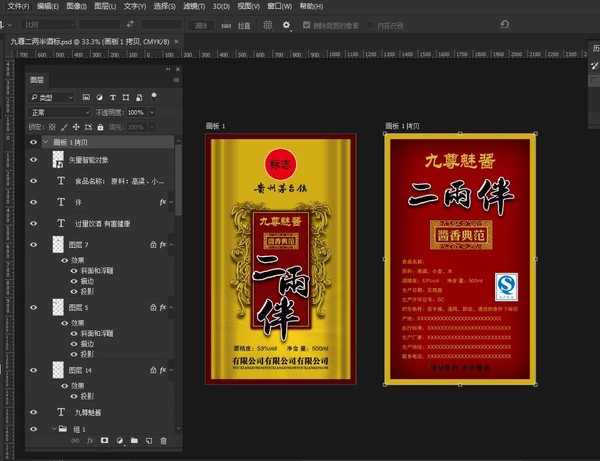Screen dimensions: 600x461
Task: Click the 清除 button in options bar
Action: point(201,25)
